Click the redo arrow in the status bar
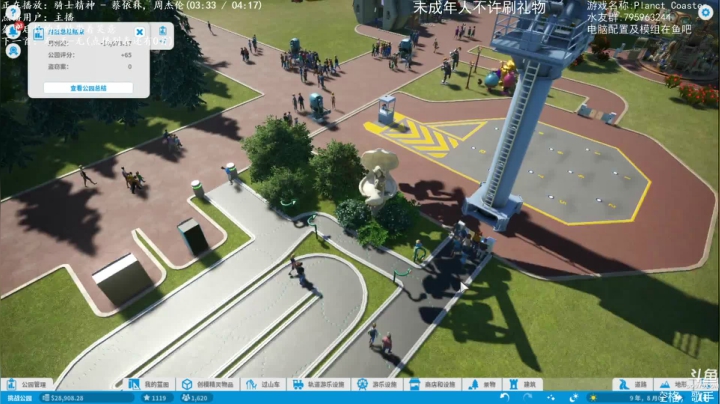Image resolution: width=720 pixels, height=404 pixels. (527, 398)
